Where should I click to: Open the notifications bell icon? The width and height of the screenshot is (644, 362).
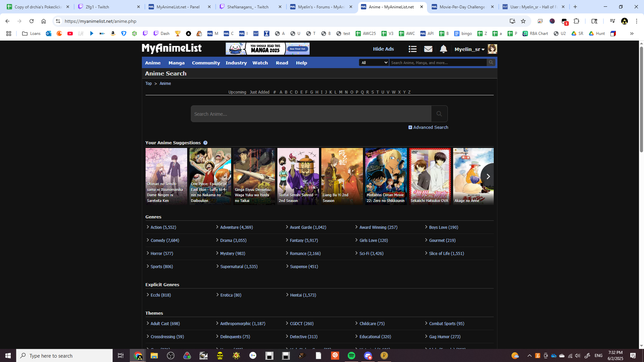pyautogui.click(x=443, y=49)
